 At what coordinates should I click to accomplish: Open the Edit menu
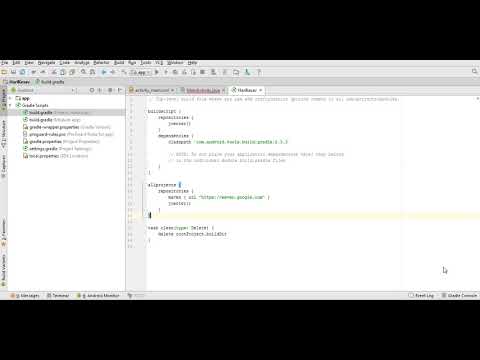(x=16, y=63)
